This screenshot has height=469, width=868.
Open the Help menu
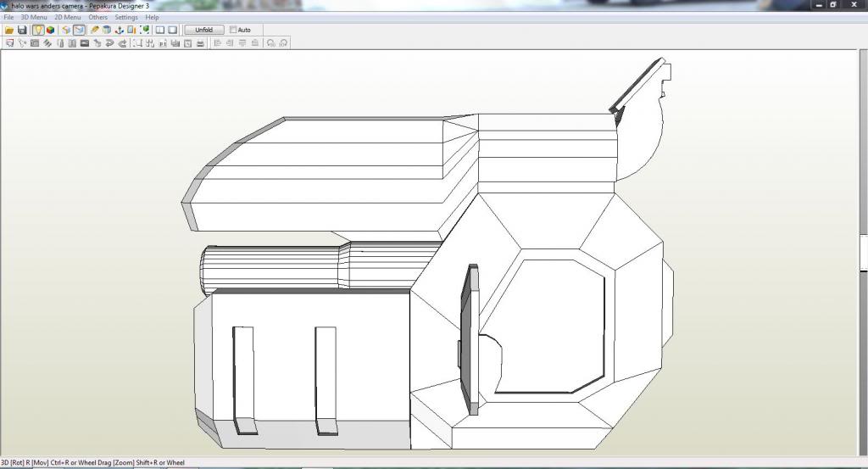point(152,17)
